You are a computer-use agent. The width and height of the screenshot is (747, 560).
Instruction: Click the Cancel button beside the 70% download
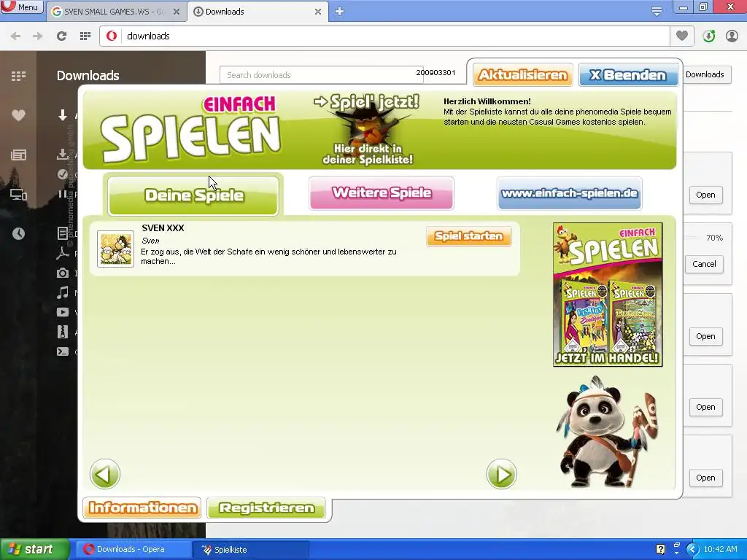point(704,264)
